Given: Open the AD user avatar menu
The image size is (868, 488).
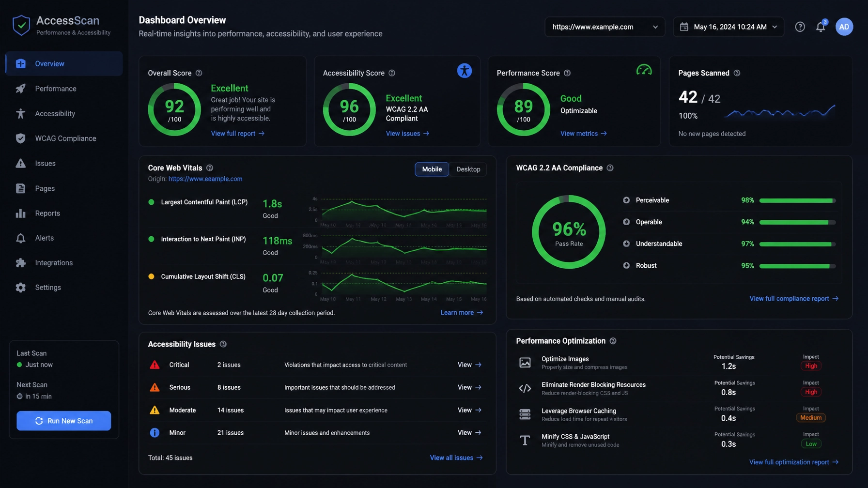Looking at the screenshot, I should [844, 27].
